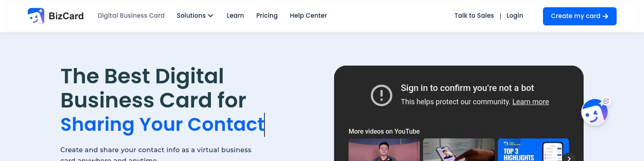The height and width of the screenshot is (161, 644).
Task: Click the exclamation warning icon in video
Action: click(381, 95)
